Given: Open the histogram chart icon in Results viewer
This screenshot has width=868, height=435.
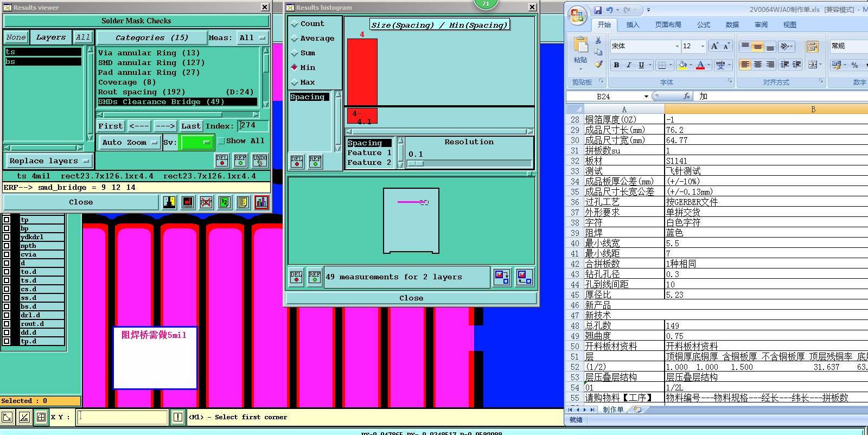Looking at the screenshot, I should 261,202.
